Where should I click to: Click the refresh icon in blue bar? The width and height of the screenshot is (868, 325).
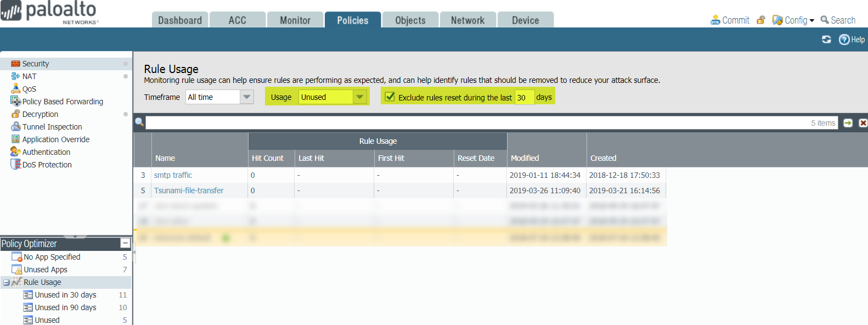pyautogui.click(x=826, y=40)
